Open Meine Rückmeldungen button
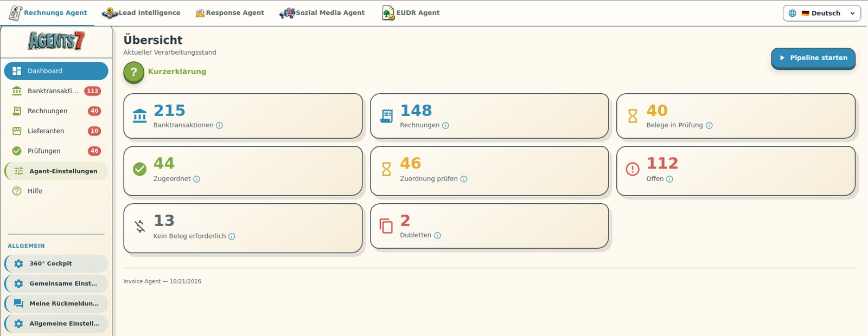Image resolution: width=868 pixels, height=336 pixels. (56, 304)
